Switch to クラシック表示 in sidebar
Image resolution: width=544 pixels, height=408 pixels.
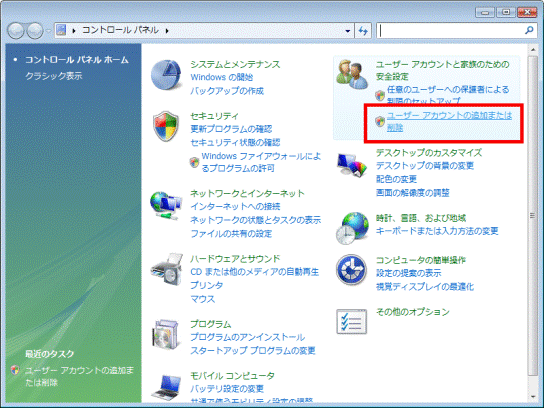(x=54, y=76)
